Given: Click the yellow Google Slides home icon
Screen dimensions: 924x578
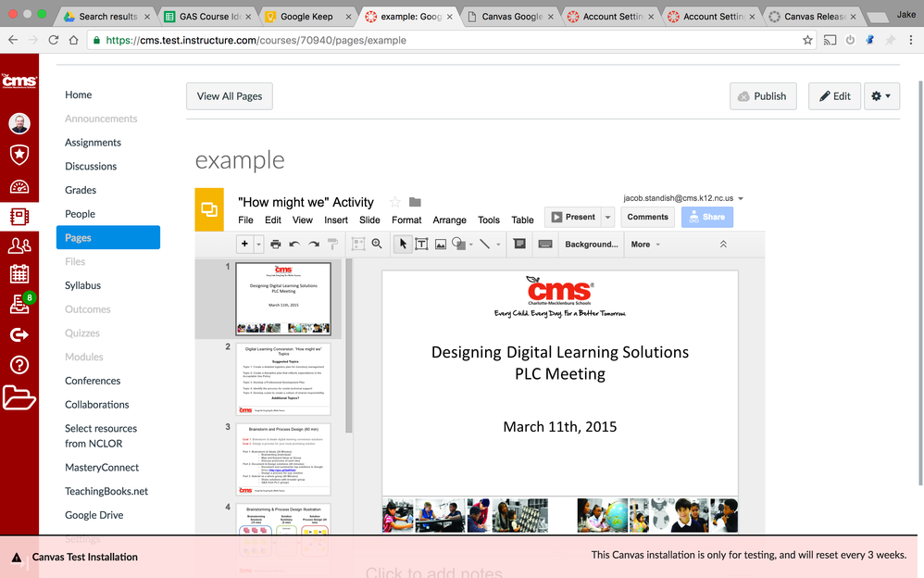Looking at the screenshot, I should tap(209, 209).
